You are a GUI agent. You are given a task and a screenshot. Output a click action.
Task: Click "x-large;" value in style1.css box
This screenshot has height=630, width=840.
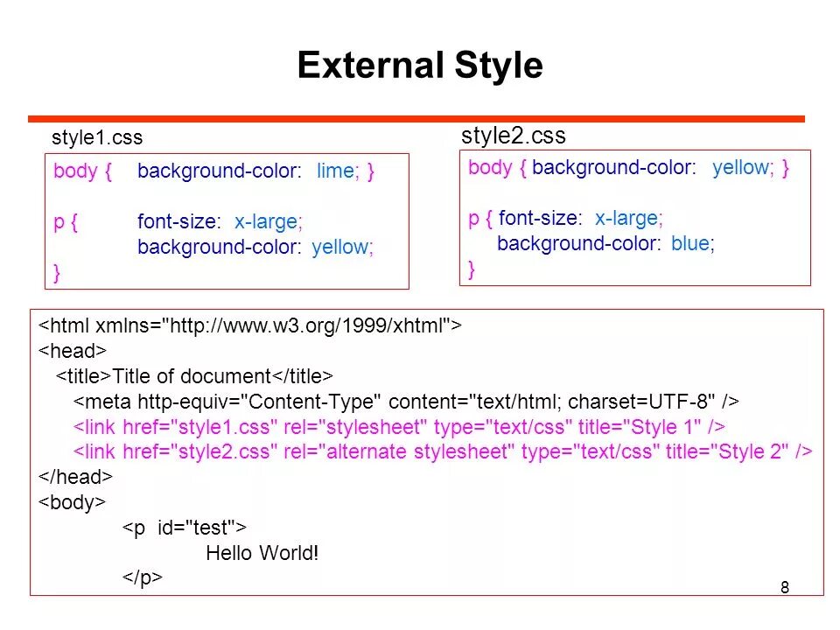click(269, 221)
